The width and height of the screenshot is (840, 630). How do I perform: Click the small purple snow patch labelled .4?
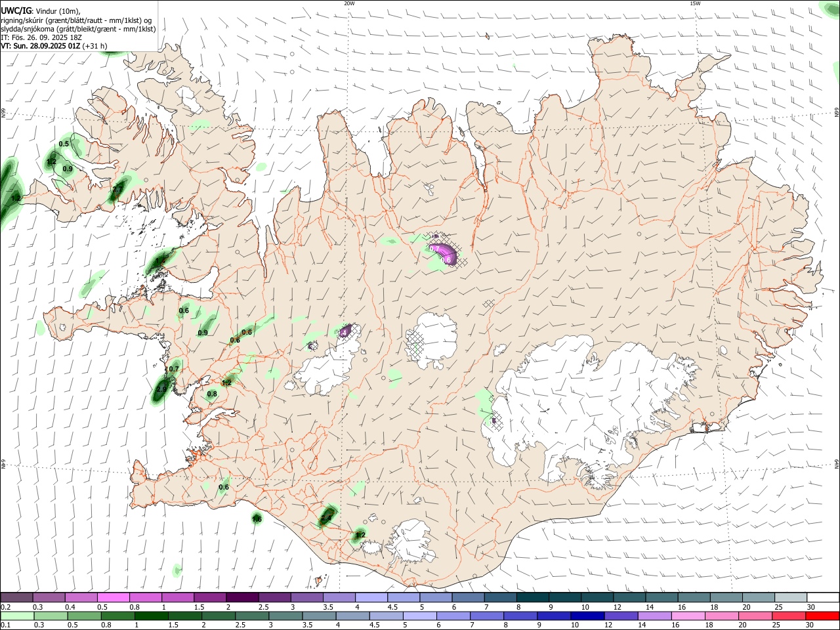(346, 332)
